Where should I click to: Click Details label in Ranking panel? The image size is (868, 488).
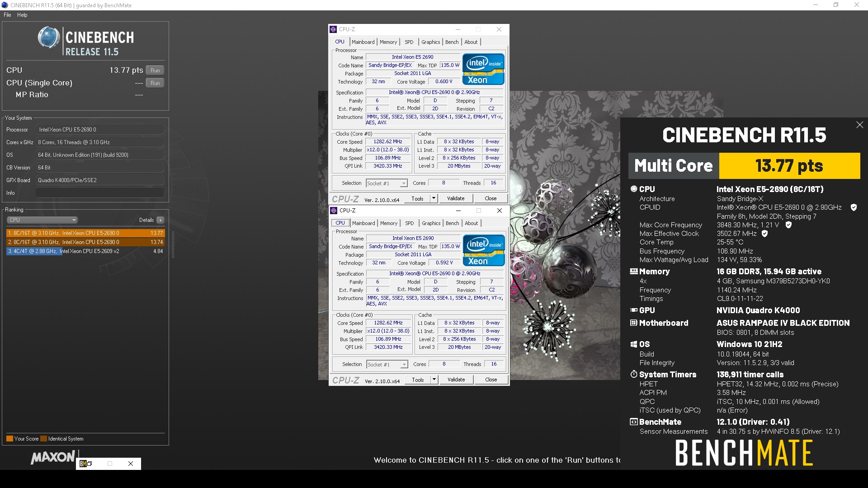[146, 220]
